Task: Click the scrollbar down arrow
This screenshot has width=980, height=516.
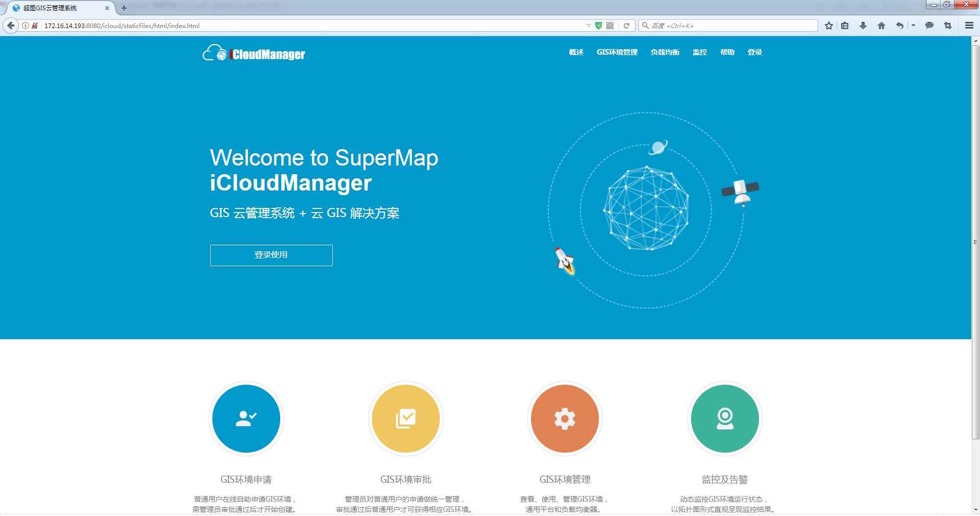Action: pyautogui.click(x=975, y=509)
